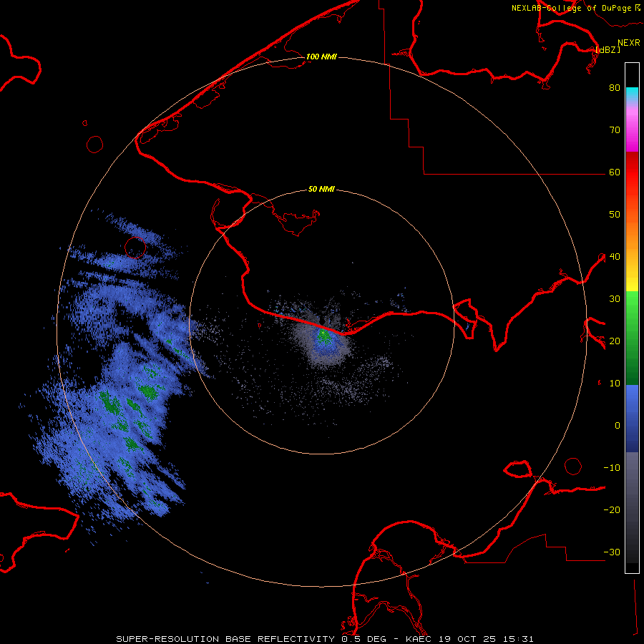Image resolution: width=644 pixels, height=644 pixels.
Task: Click the 50 NMI range ring label
Action: tap(321, 190)
